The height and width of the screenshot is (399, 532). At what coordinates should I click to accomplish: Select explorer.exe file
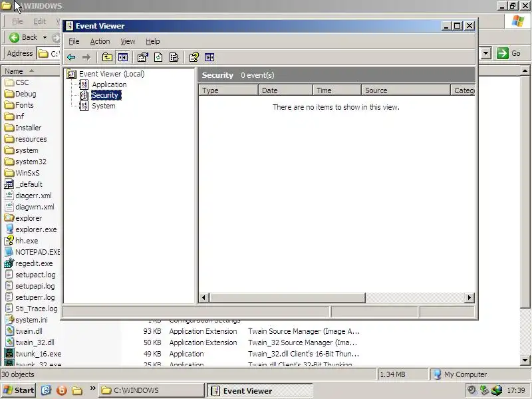pyautogui.click(x=36, y=229)
